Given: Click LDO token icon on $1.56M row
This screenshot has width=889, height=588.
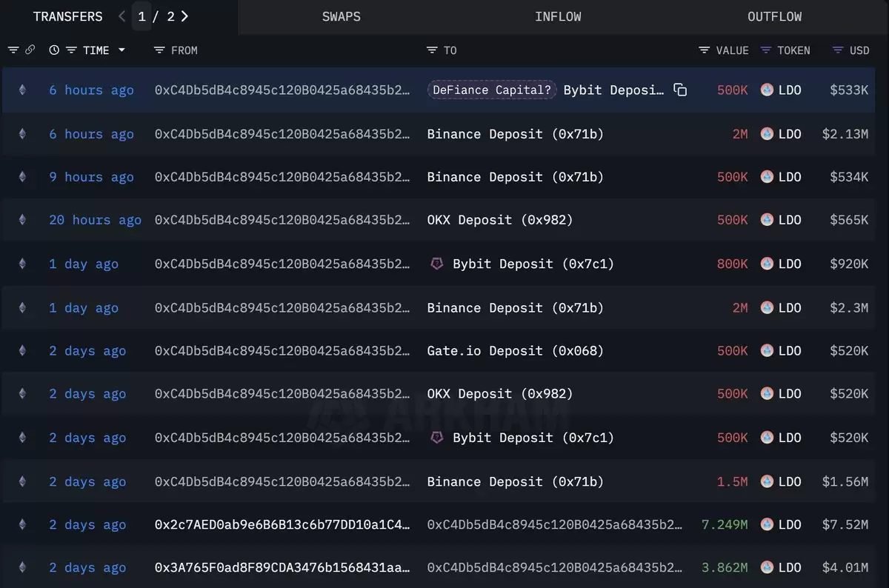Looking at the screenshot, I should [x=767, y=481].
